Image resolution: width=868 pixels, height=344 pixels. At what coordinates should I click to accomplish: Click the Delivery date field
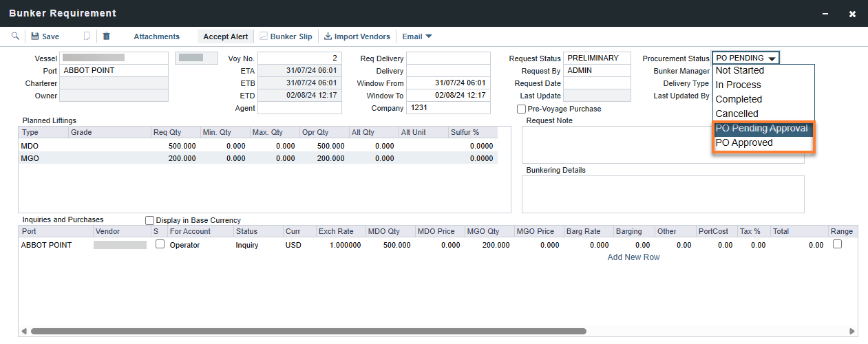[448, 71]
